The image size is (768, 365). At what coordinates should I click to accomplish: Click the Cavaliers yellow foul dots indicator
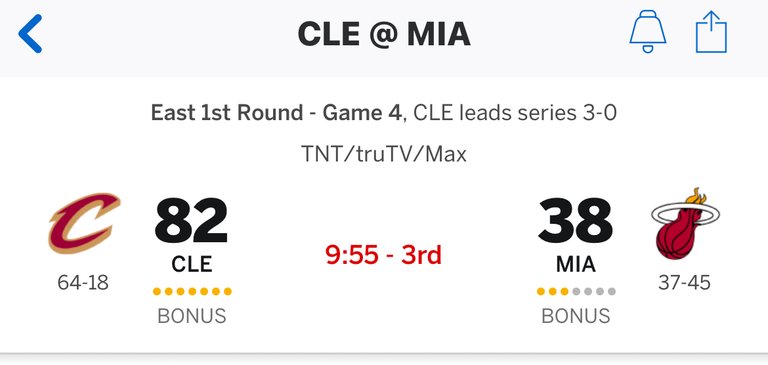click(x=192, y=292)
